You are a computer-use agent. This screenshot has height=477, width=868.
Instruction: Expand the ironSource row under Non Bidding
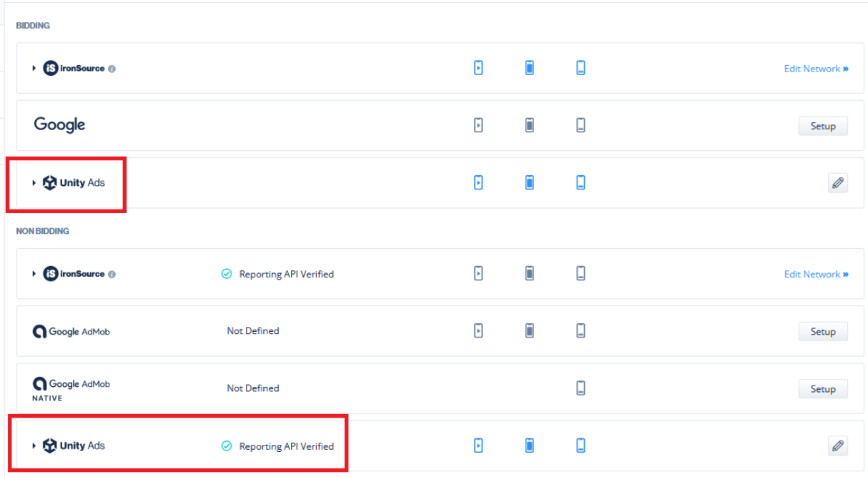34,274
